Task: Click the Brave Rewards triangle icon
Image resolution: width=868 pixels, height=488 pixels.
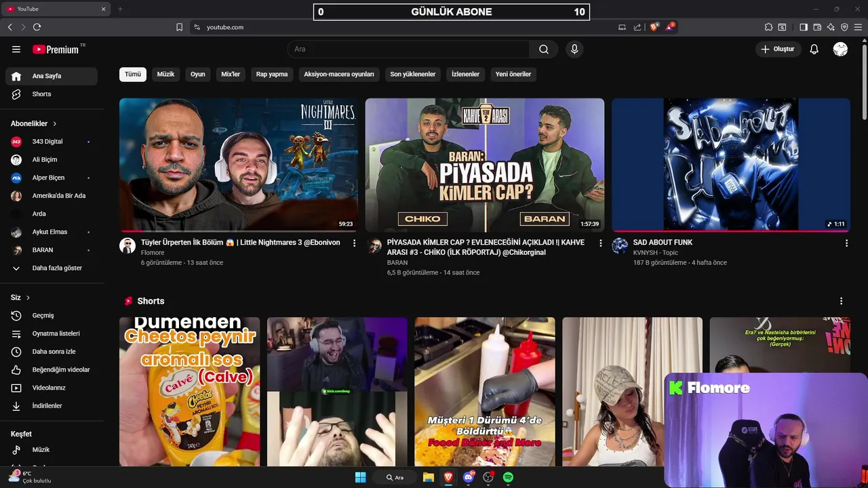Action: tap(669, 27)
